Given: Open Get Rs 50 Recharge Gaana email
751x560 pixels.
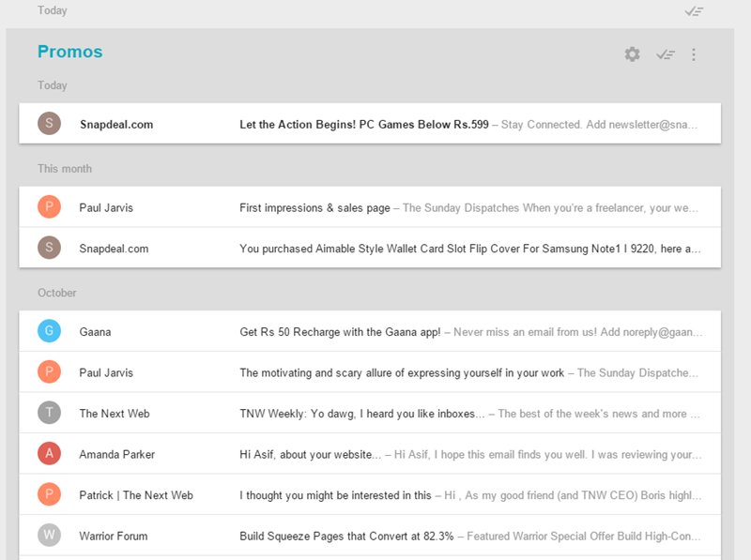Looking at the screenshot, I should 370,331.
